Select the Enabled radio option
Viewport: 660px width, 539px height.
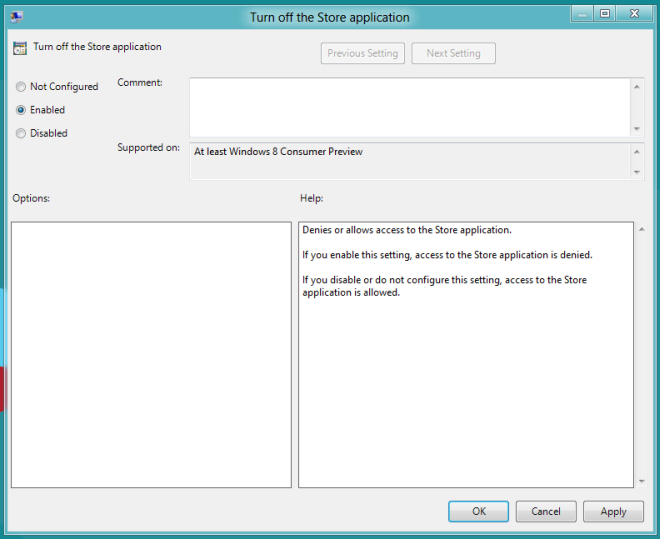[x=21, y=110]
